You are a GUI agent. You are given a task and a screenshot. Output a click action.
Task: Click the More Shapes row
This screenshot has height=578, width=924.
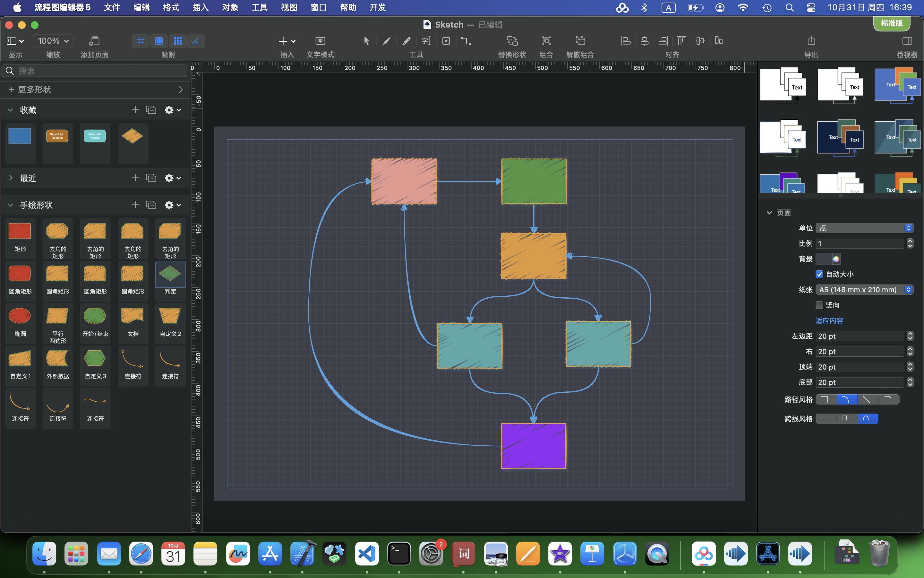point(95,90)
